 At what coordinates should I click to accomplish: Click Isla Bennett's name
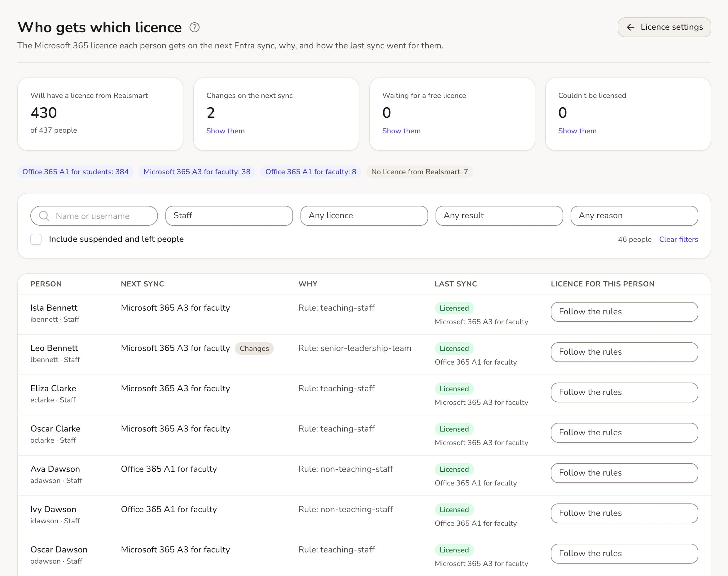pos(54,308)
